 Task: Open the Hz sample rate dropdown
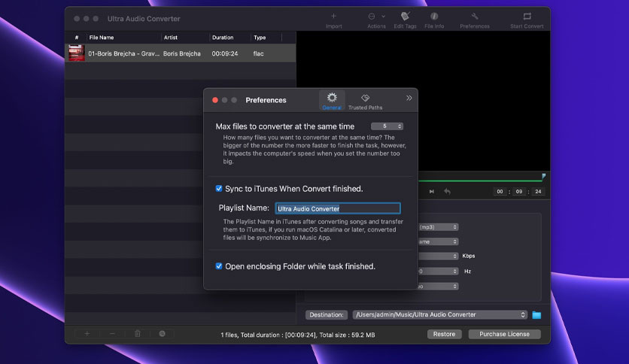point(438,271)
